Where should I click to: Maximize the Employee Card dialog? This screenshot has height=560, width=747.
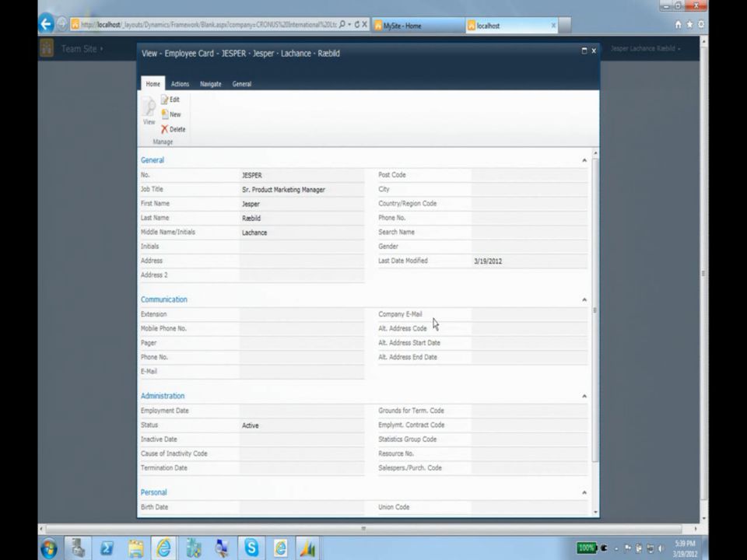pyautogui.click(x=584, y=51)
